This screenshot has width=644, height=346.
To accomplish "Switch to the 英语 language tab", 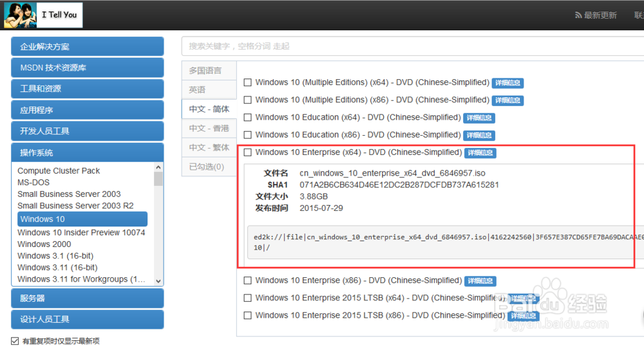I will (x=209, y=90).
